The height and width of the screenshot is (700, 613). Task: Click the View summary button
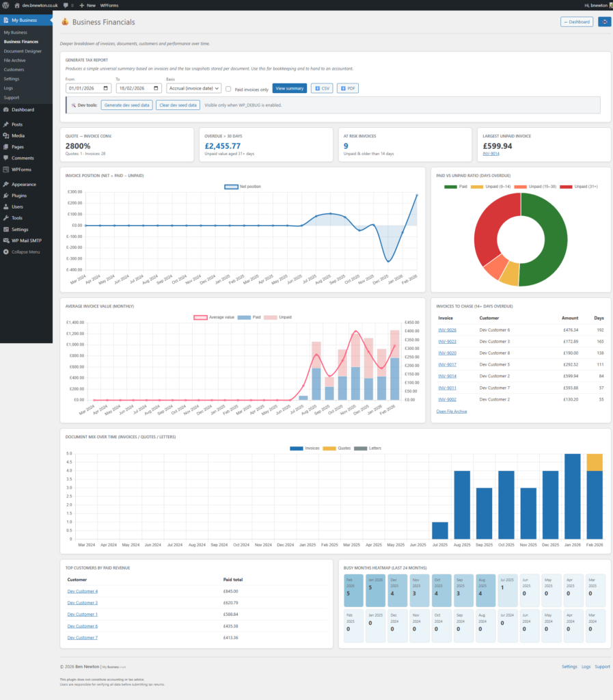289,88
